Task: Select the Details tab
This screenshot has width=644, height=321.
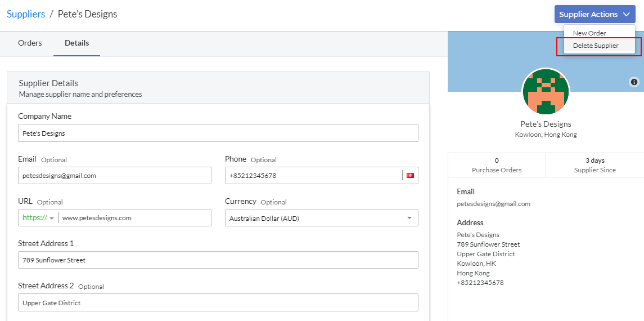Action: [77, 43]
